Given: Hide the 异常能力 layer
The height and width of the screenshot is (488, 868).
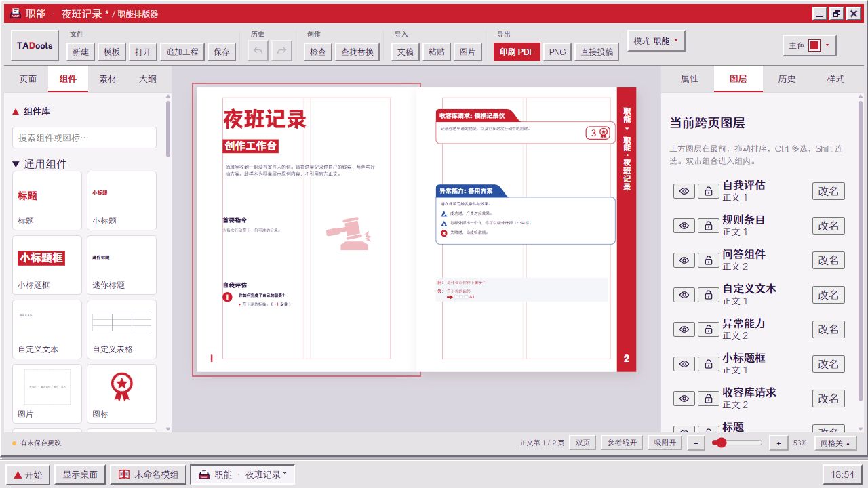Looking at the screenshot, I should [x=684, y=329].
